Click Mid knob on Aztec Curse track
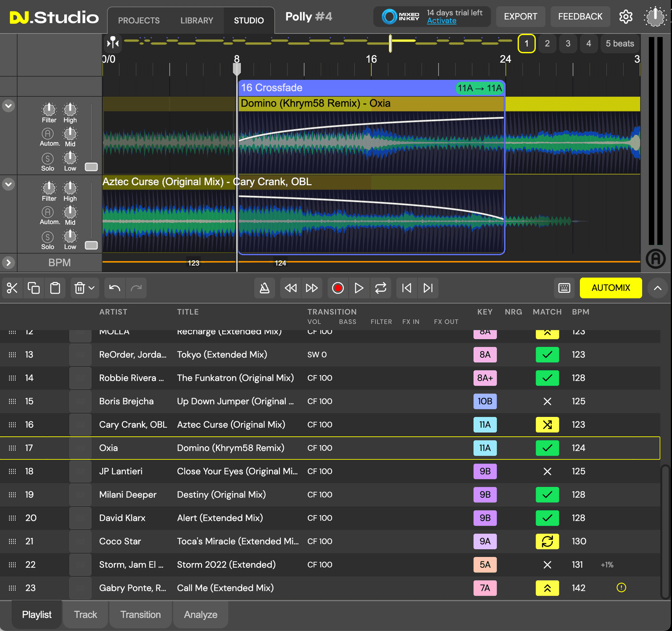 point(70,211)
